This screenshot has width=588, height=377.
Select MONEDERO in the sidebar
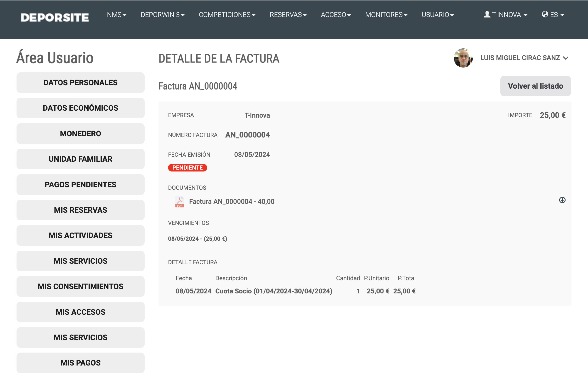pos(80,134)
